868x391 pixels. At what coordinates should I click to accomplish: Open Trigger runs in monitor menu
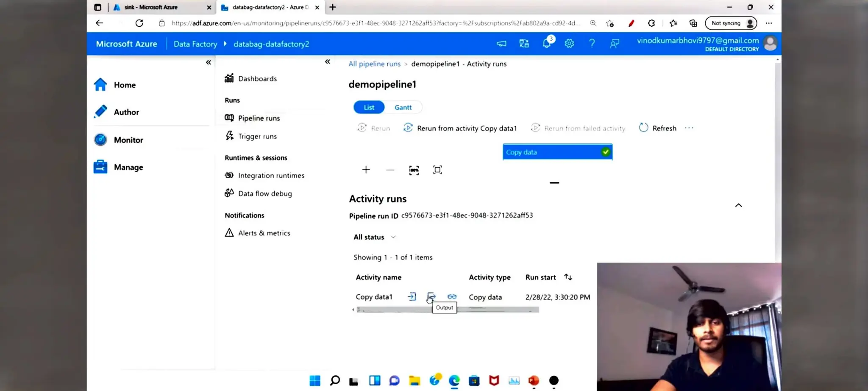[x=251, y=136]
